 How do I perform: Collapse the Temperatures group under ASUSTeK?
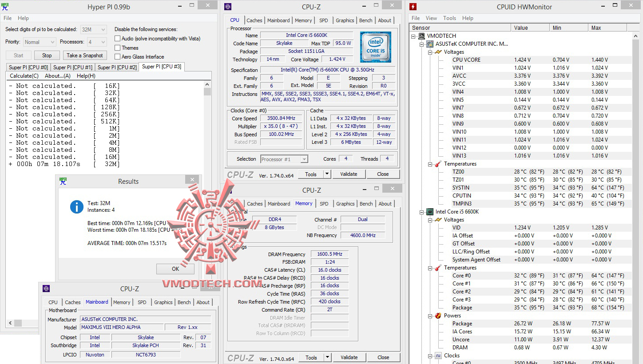click(430, 164)
